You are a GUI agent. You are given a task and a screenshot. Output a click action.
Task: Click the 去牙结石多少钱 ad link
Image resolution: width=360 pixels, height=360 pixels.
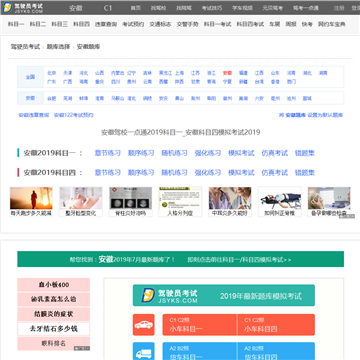pos(54,329)
